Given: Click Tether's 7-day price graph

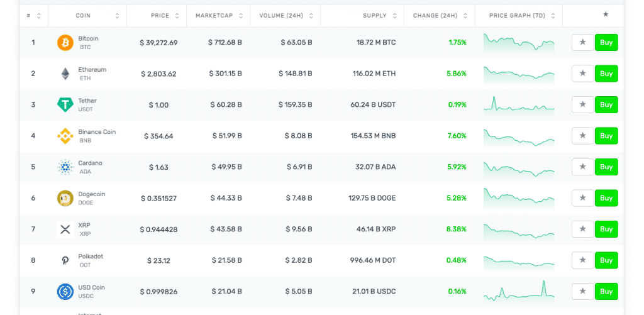Looking at the screenshot, I should (519, 104).
